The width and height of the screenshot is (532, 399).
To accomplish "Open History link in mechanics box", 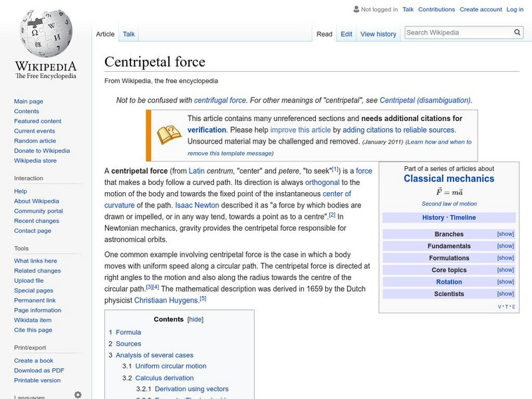I will coord(433,218).
